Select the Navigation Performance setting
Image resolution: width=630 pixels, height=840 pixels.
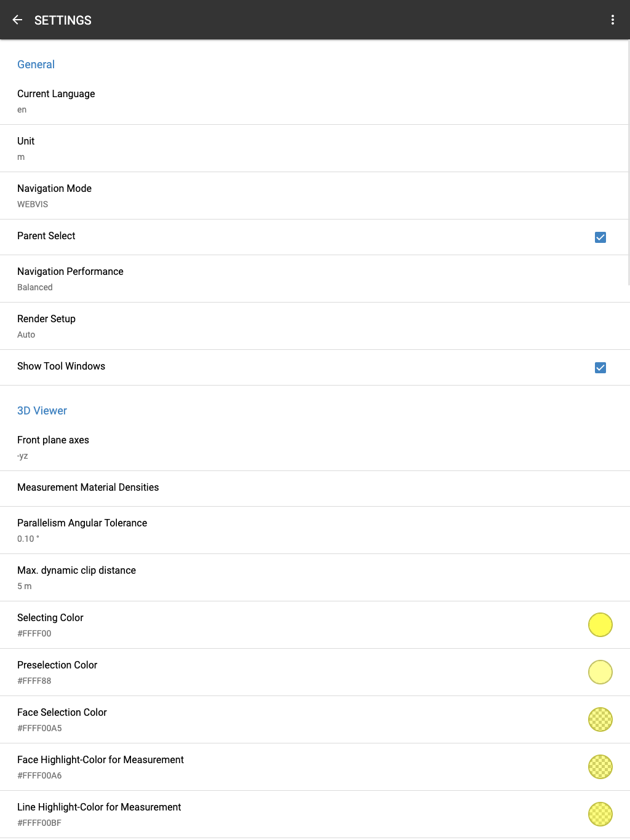(x=70, y=279)
